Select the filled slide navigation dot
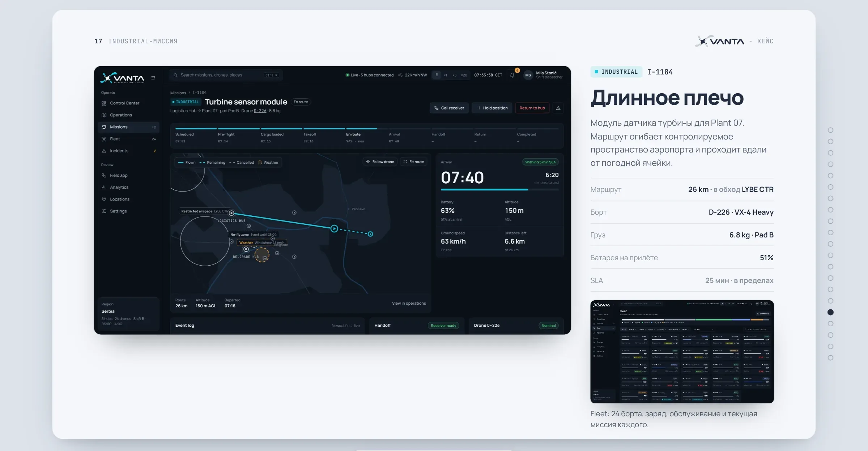The height and width of the screenshot is (451, 868). [x=830, y=312]
